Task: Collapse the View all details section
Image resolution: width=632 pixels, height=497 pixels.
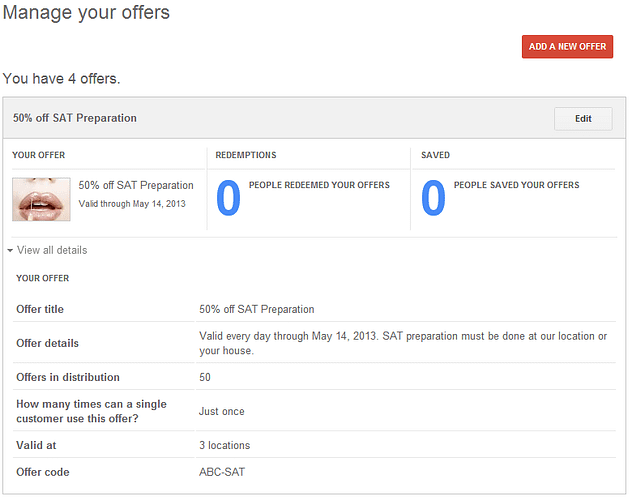Action: [48, 250]
